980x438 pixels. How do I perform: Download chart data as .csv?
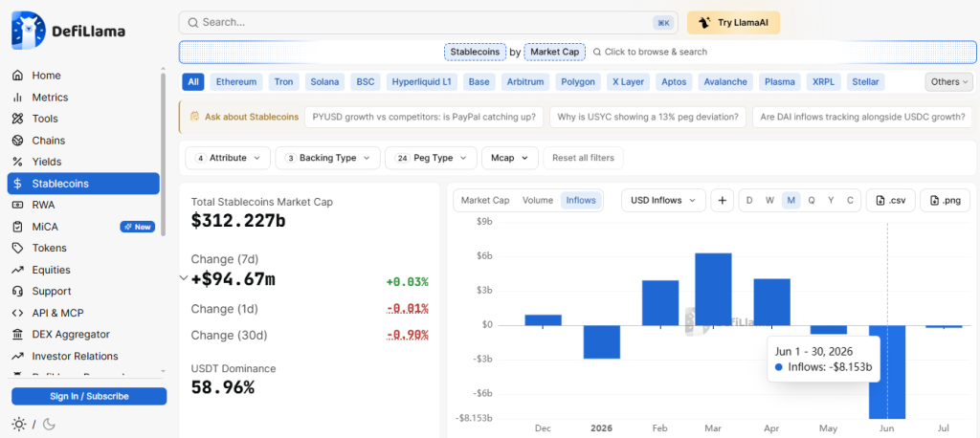891,201
